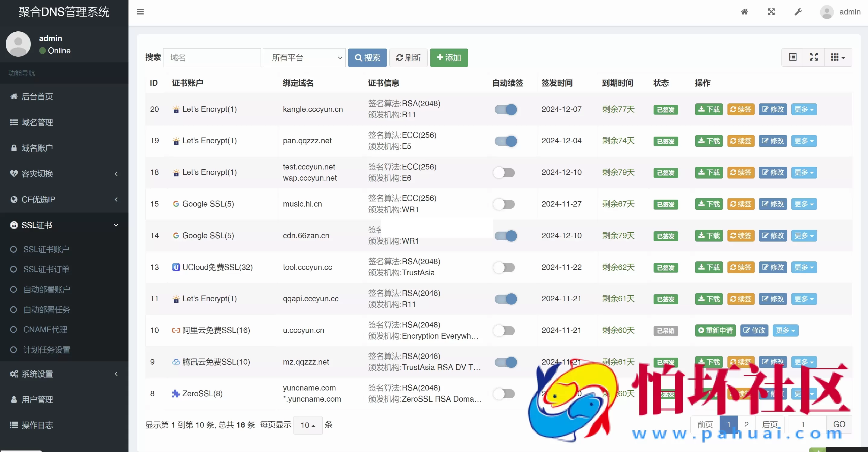Click the 添加 button to add certificate
868x452 pixels.
(x=449, y=58)
